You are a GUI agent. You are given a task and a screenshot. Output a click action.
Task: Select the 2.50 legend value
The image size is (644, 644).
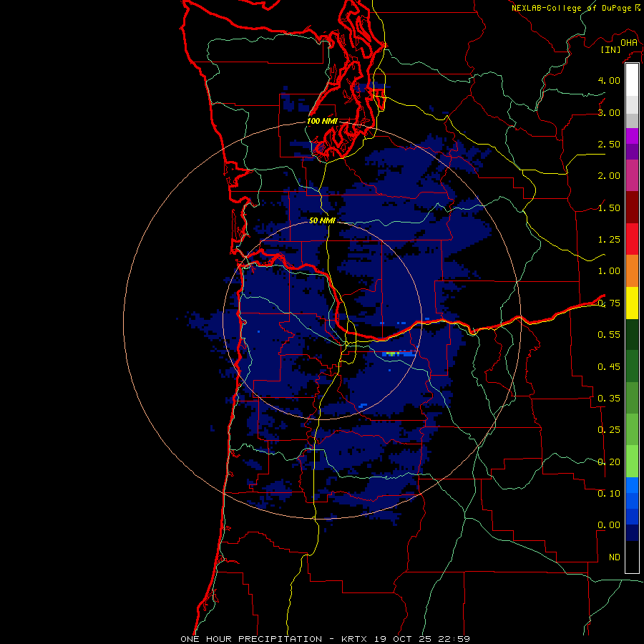(x=609, y=144)
